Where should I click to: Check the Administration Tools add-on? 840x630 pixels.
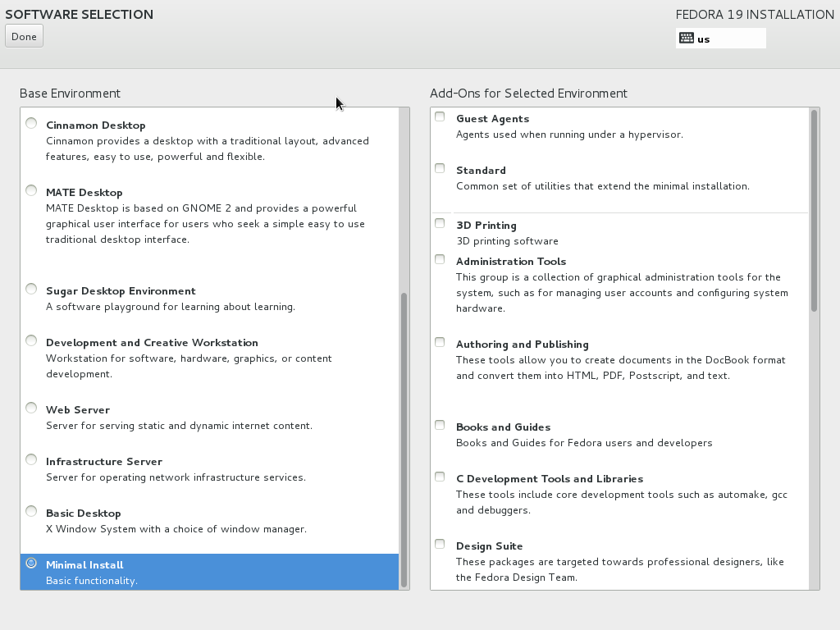439,258
